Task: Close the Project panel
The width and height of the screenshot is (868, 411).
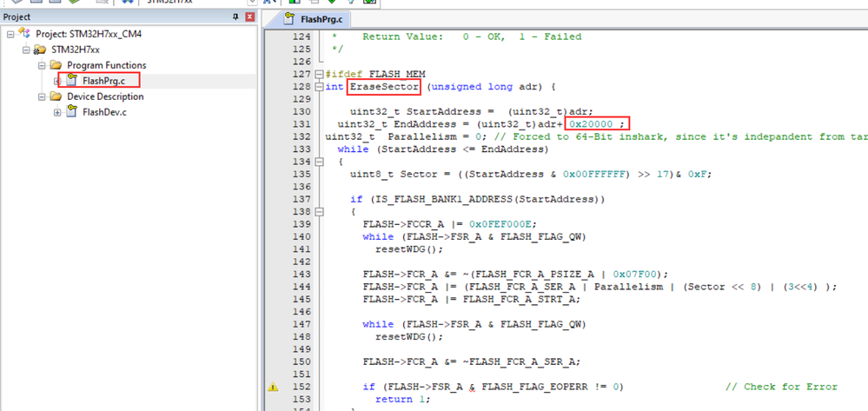Action: (249, 17)
